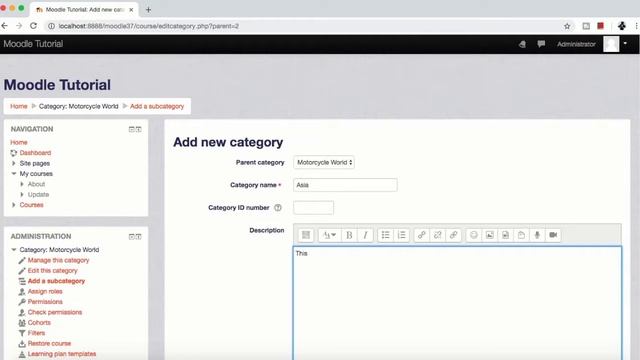640x360 pixels.
Task: Click the Category ID number field
Action: click(x=313, y=208)
